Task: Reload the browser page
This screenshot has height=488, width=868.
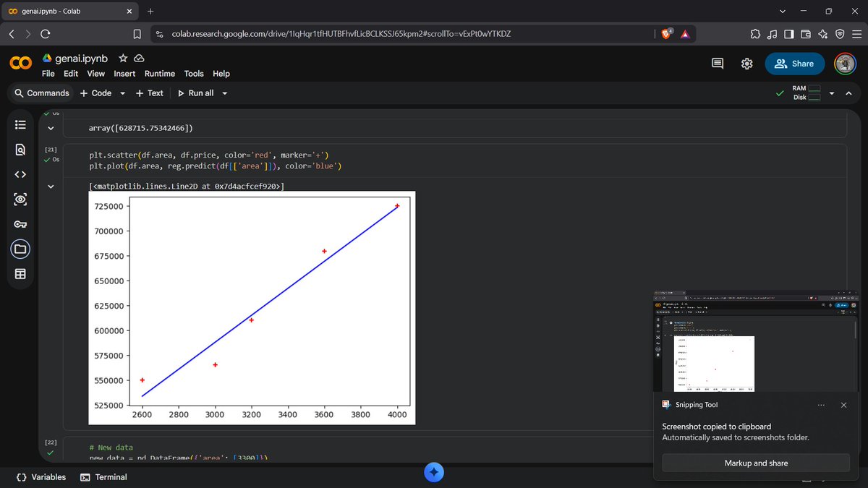Action: point(46,34)
